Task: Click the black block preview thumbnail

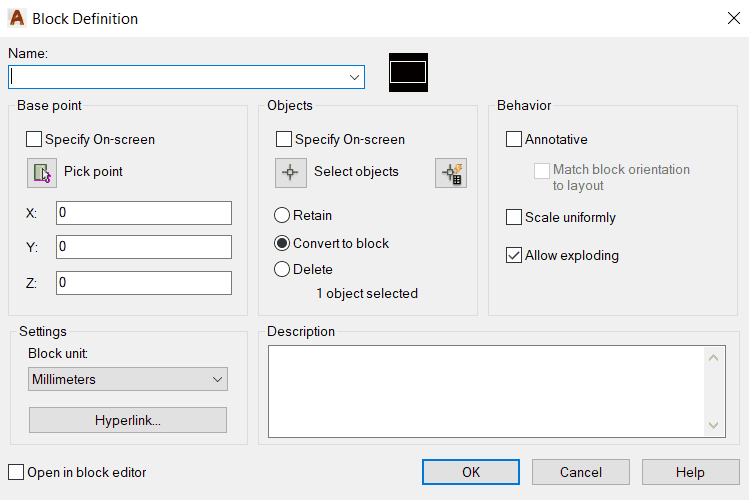Action: 408,73
